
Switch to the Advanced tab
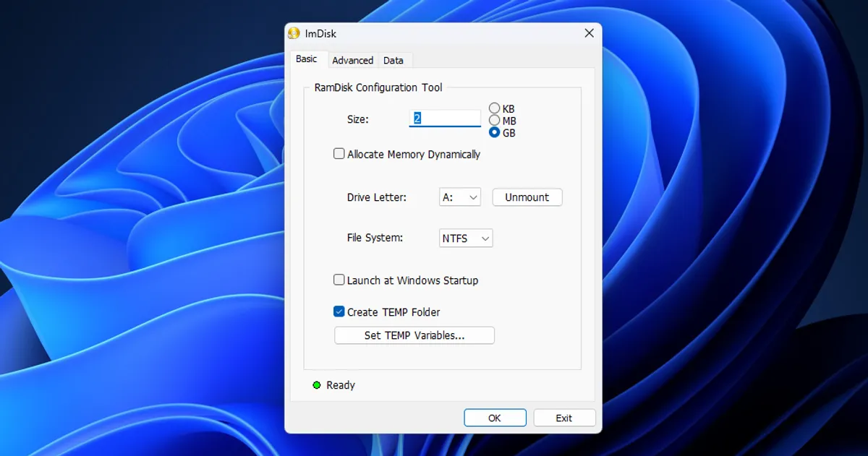[x=353, y=61]
